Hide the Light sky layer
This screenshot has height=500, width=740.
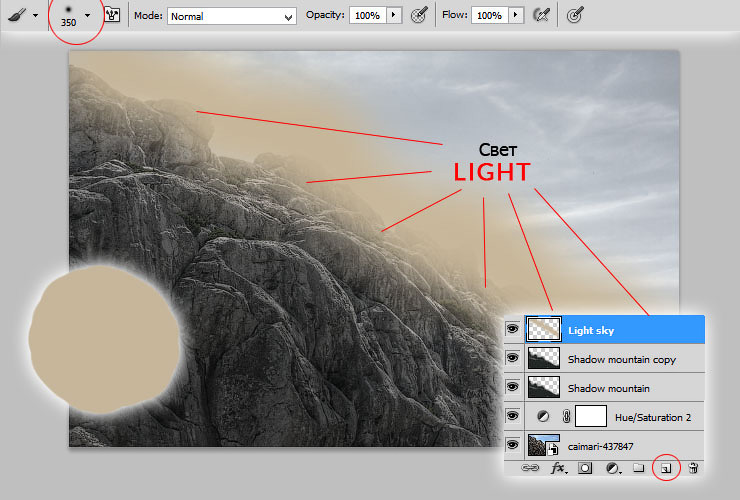tap(513, 329)
